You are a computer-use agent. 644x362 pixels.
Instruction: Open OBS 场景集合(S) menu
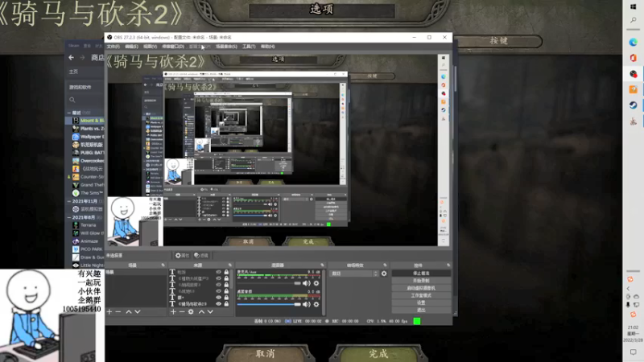pyautogui.click(x=226, y=47)
